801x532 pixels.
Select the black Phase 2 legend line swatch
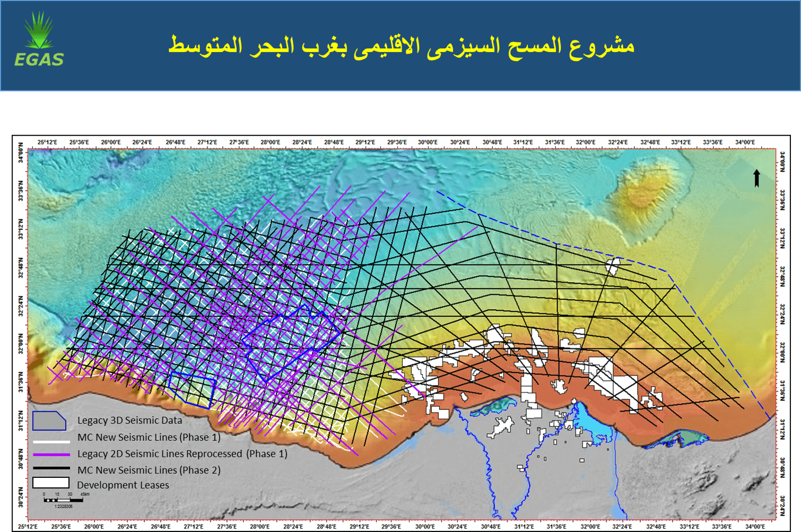51,468
